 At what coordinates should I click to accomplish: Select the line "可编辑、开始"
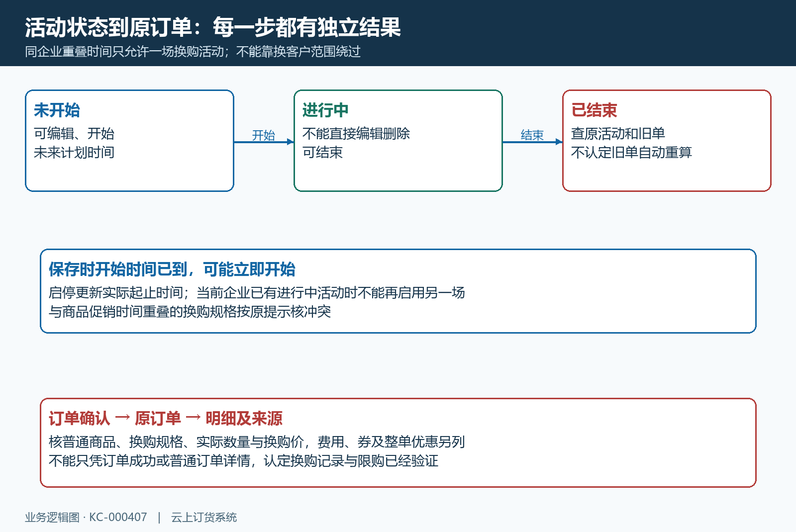tap(74, 133)
